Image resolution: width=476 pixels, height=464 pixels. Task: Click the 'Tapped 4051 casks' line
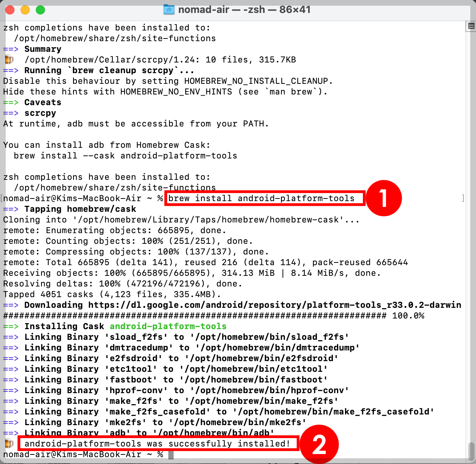tap(112, 294)
